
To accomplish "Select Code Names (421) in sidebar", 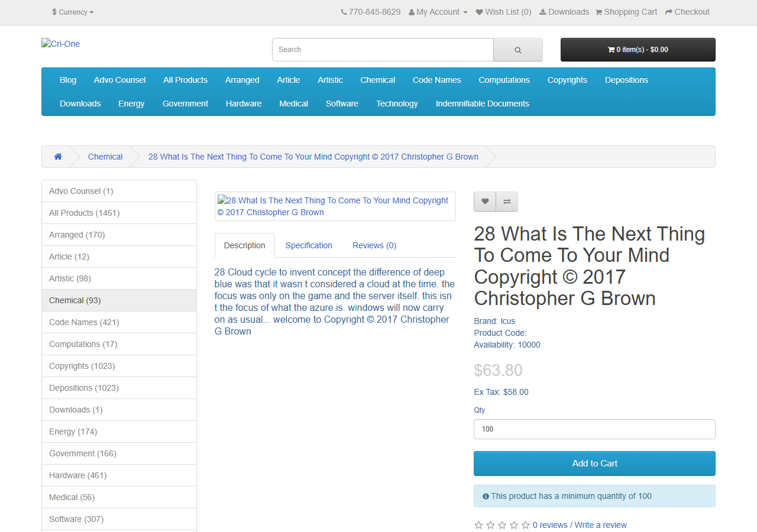I will [x=119, y=322].
